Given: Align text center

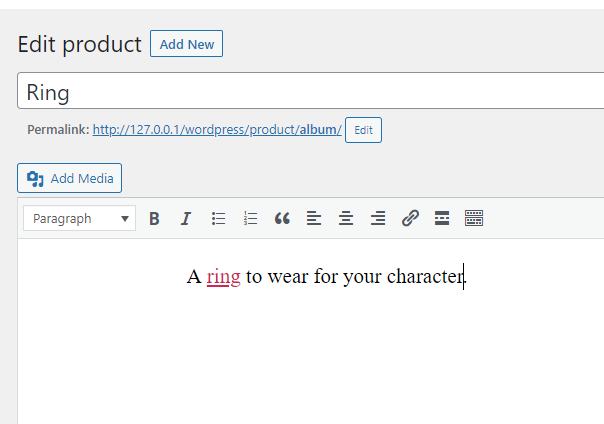Looking at the screenshot, I should [x=346, y=218].
